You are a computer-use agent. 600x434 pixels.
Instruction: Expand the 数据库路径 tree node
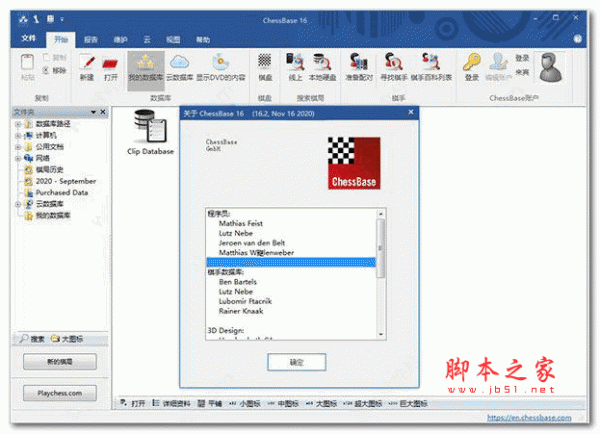[17, 124]
